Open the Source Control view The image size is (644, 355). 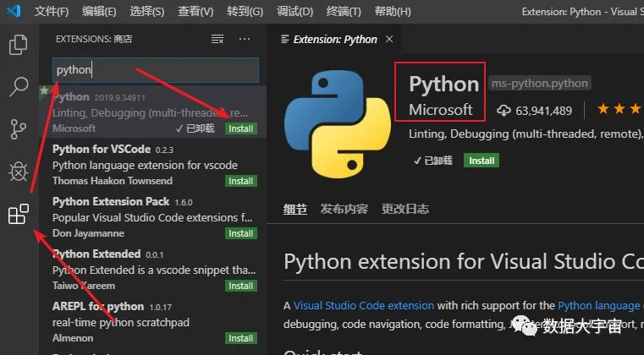(18, 129)
